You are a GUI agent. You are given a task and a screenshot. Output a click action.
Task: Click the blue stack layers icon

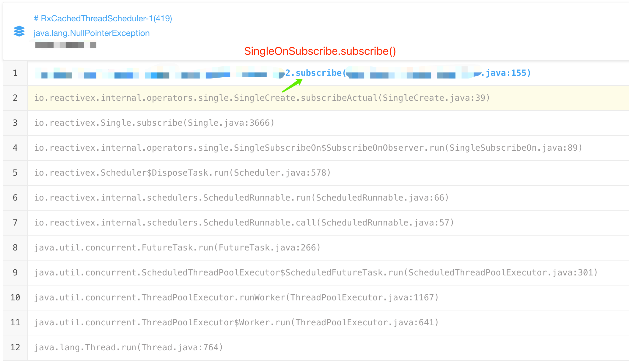point(19,31)
